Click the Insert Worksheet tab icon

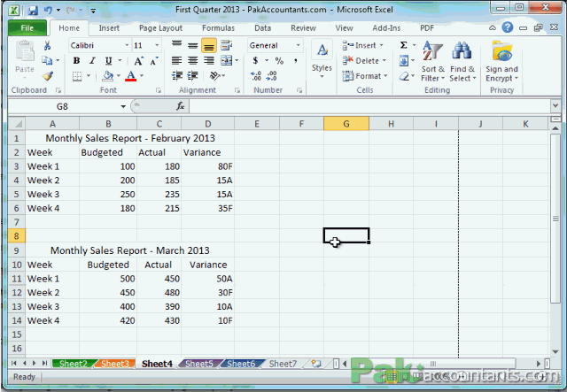316,364
